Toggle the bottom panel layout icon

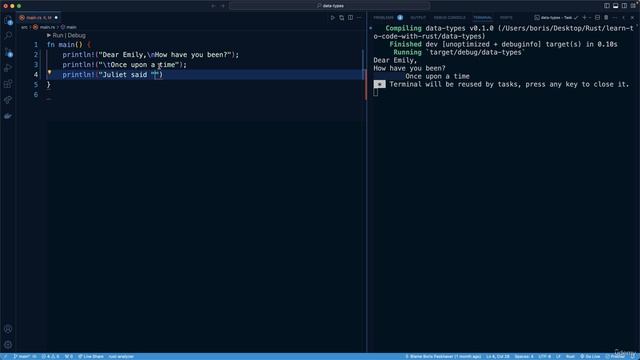(616, 6)
